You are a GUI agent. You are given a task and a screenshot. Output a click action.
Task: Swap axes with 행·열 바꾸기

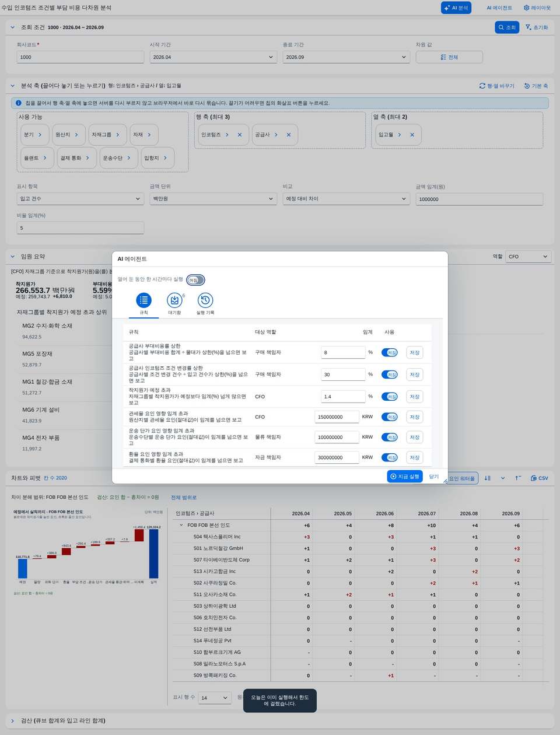pos(497,86)
